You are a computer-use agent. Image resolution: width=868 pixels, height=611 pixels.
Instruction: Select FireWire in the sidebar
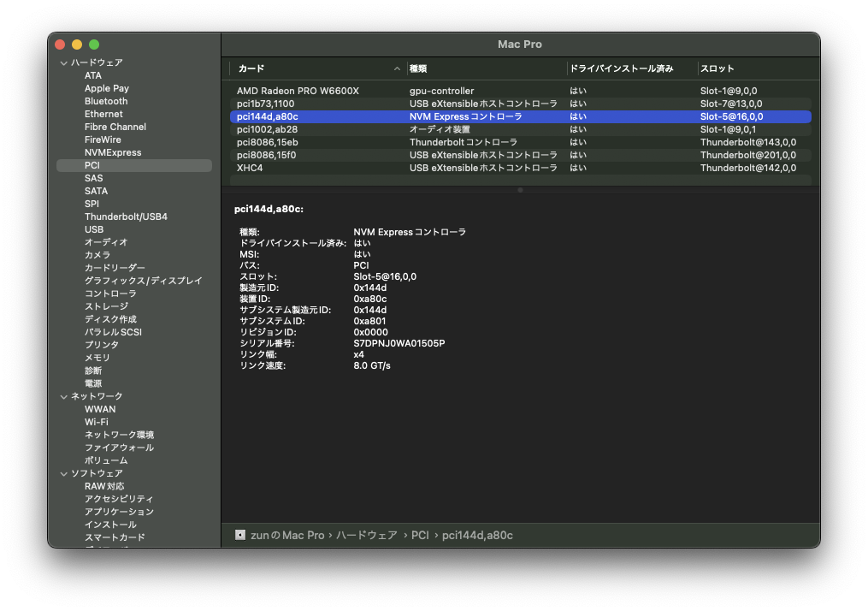point(103,139)
